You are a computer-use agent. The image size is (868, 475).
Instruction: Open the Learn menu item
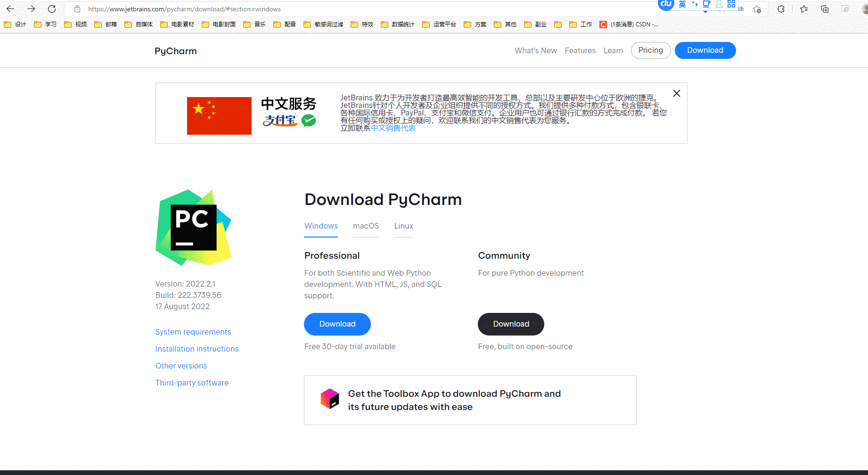tap(613, 50)
